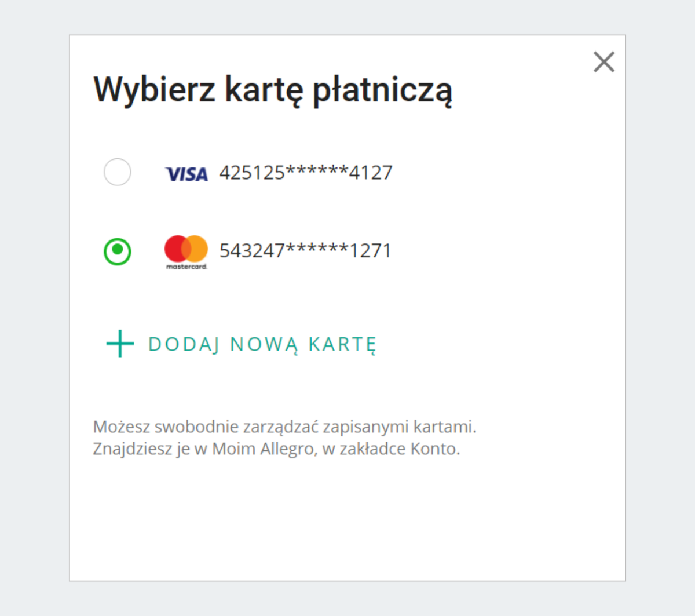Click the X close icon
695x616 pixels.
pos(604,62)
